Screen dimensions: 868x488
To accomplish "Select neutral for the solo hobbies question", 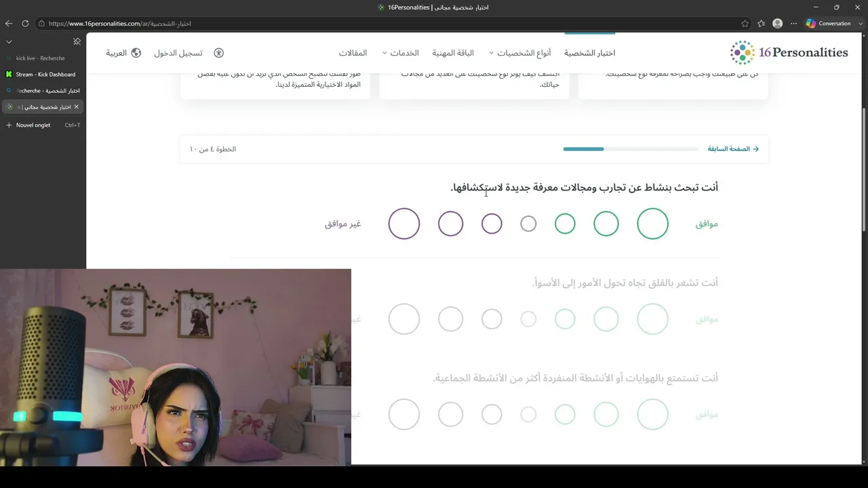I will (x=528, y=414).
